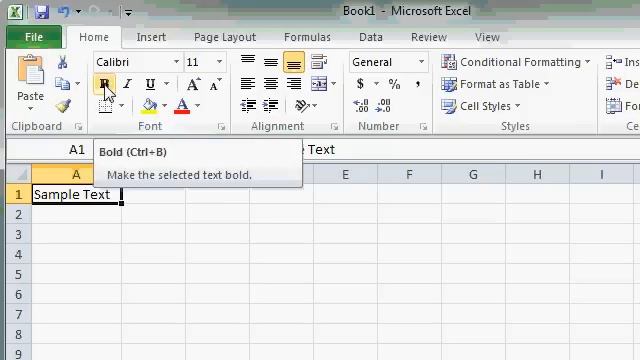Toggle Bottom Align
The image size is (640, 360).
pos(293,62)
